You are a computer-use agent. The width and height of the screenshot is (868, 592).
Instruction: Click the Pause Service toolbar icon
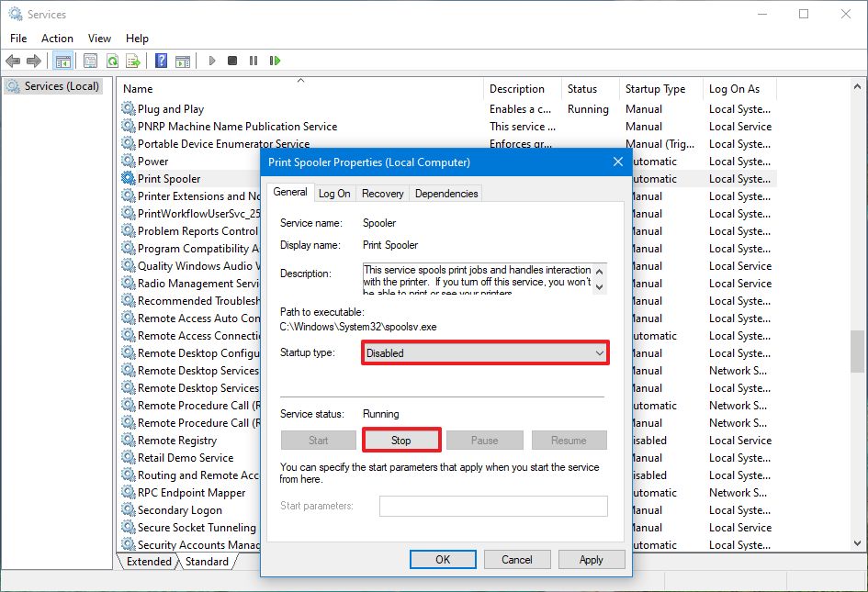pyautogui.click(x=254, y=61)
